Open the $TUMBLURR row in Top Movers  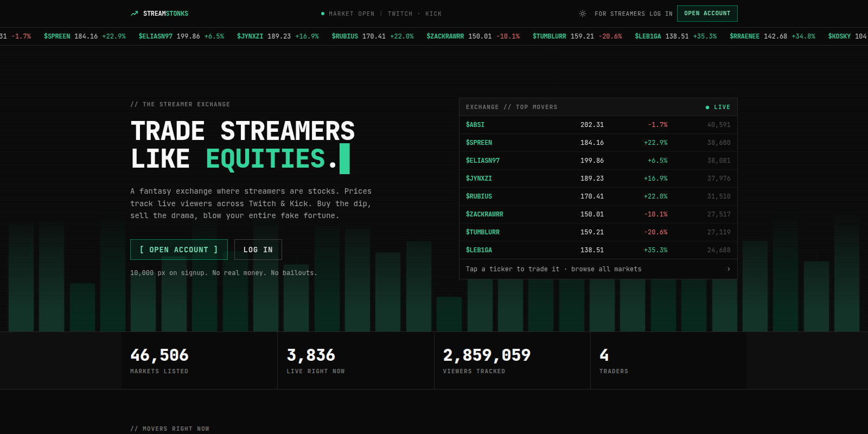(598, 232)
